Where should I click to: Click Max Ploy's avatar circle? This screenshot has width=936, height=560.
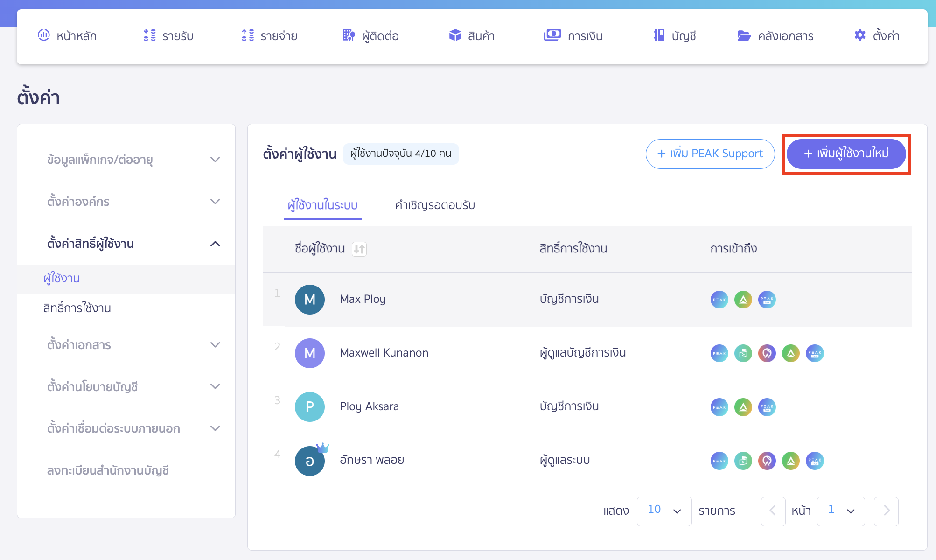(x=309, y=299)
